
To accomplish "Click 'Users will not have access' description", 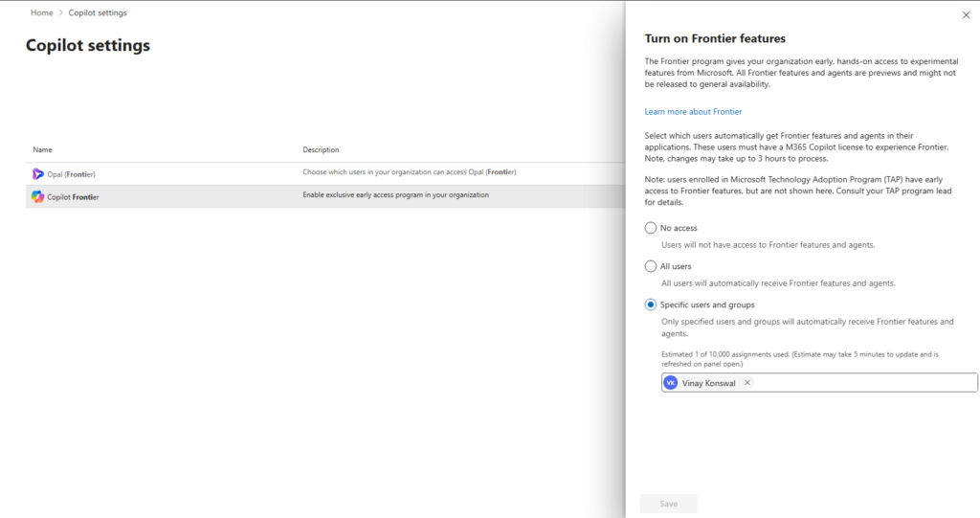I will [x=768, y=245].
